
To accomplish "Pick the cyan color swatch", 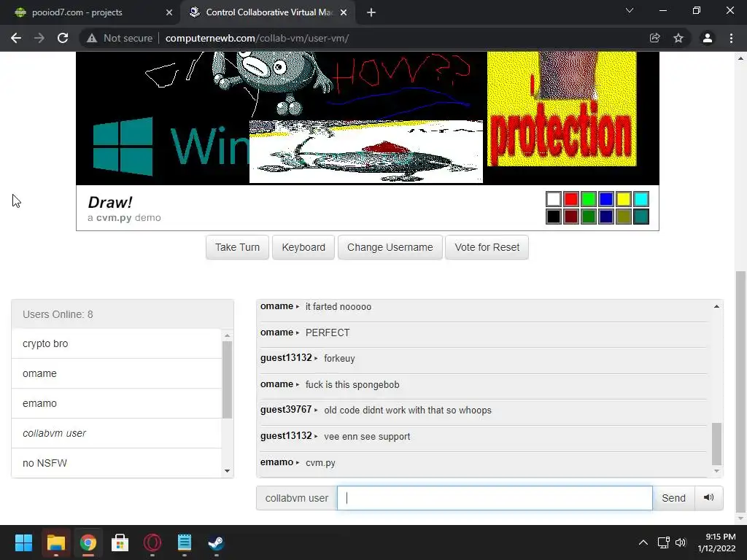I will (641, 199).
